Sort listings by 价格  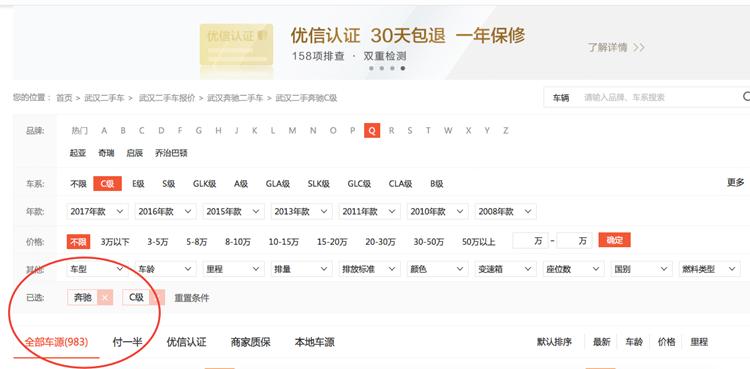pos(666,342)
